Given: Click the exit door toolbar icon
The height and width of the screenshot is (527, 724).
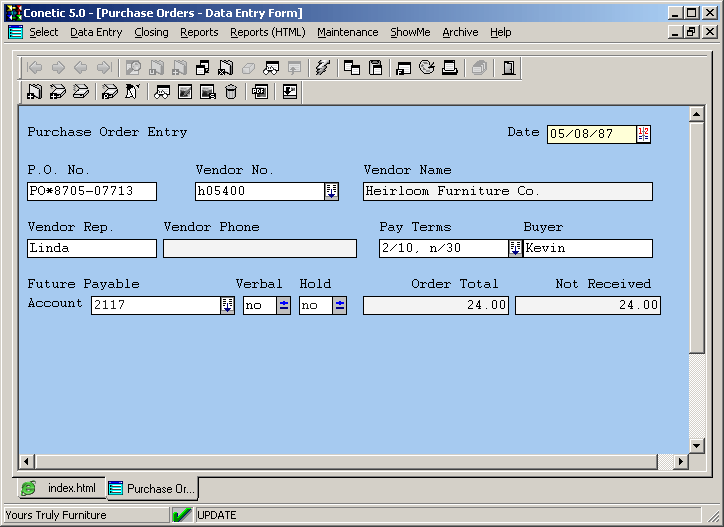Looking at the screenshot, I should [509, 68].
